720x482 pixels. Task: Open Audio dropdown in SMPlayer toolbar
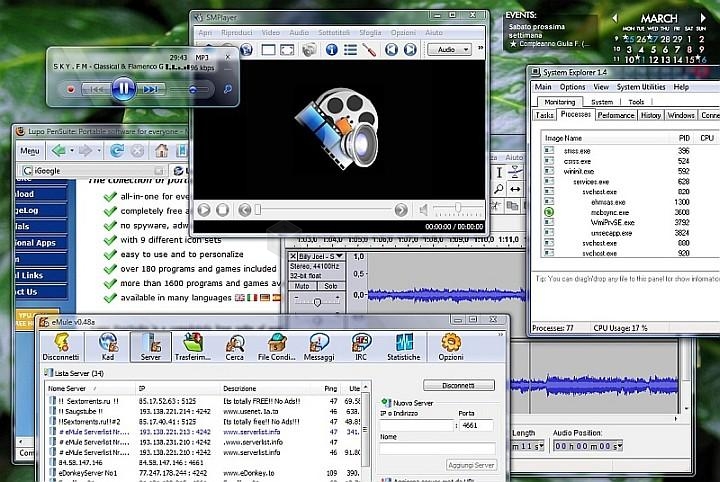click(450, 49)
